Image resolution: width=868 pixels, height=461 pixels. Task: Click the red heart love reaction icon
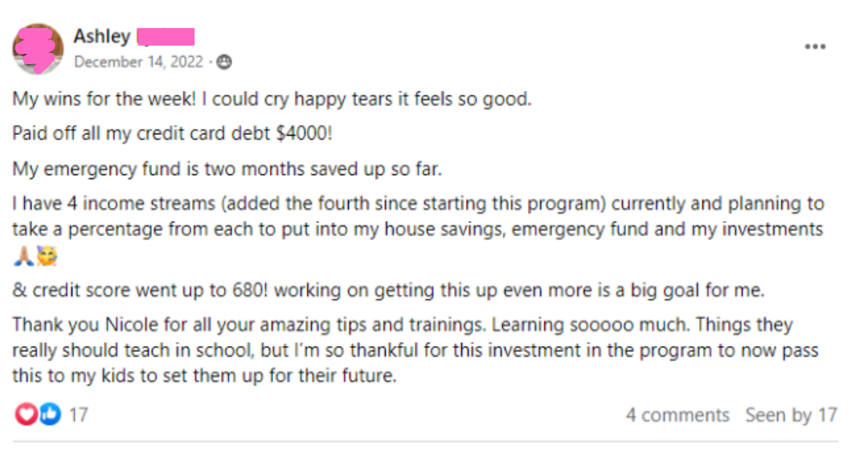(x=27, y=414)
